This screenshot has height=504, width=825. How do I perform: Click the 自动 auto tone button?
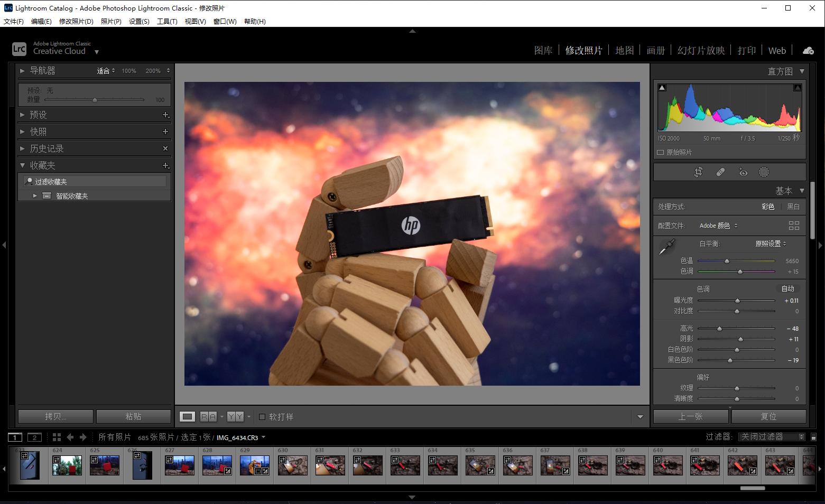(x=788, y=288)
